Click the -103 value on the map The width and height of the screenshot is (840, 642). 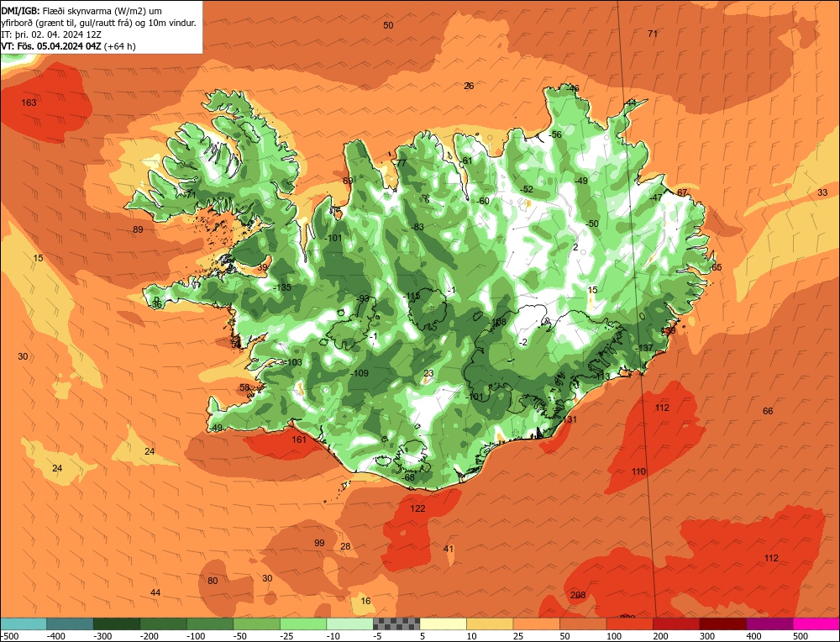pyautogui.click(x=293, y=362)
